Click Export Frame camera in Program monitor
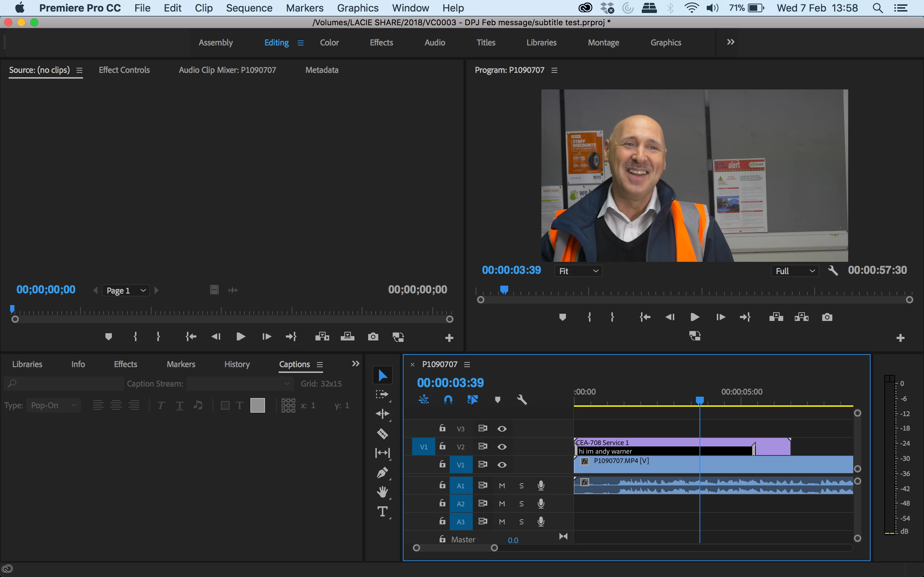The image size is (924, 577). (x=827, y=317)
